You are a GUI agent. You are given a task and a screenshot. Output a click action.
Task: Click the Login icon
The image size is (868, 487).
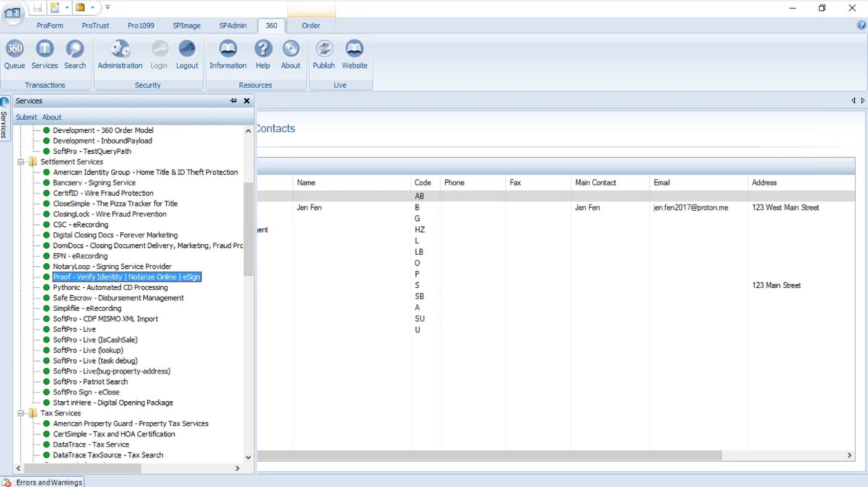(x=159, y=54)
